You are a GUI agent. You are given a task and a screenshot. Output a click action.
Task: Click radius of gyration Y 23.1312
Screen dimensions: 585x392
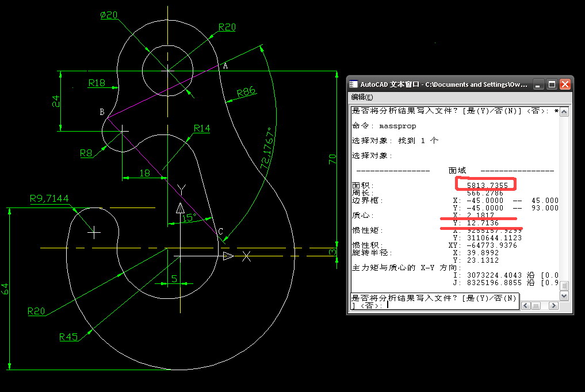pyautogui.click(x=483, y=260)
